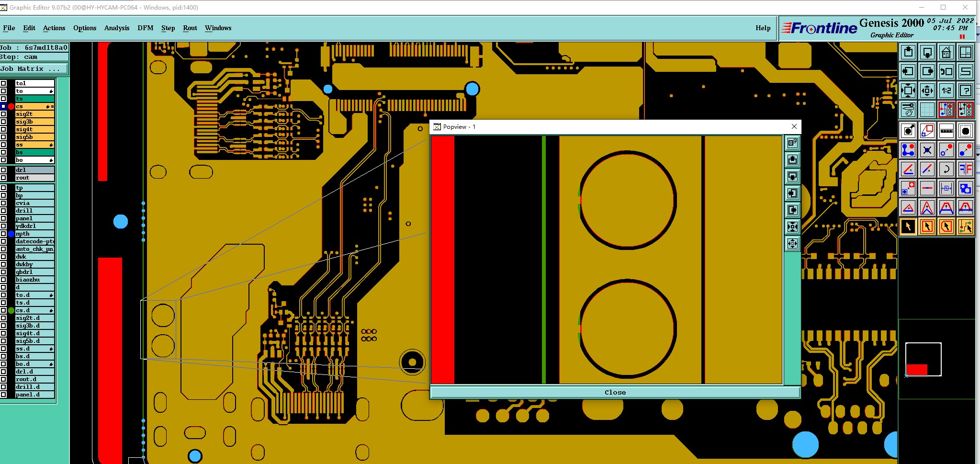Select layer panel.d in layer list
This screenshot has height=464, width=980.
click(34, 395)
